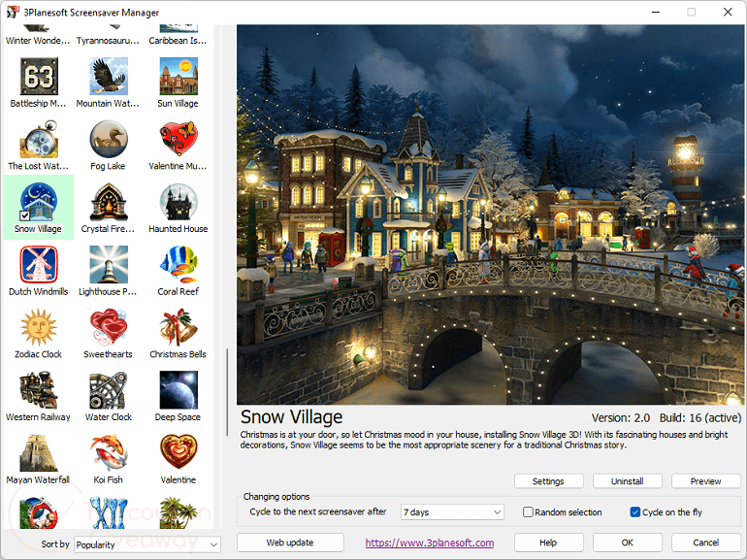Select the Snow Village screensaver icon
This screenshot has height=560, width=747.
(x=39, y=202)
